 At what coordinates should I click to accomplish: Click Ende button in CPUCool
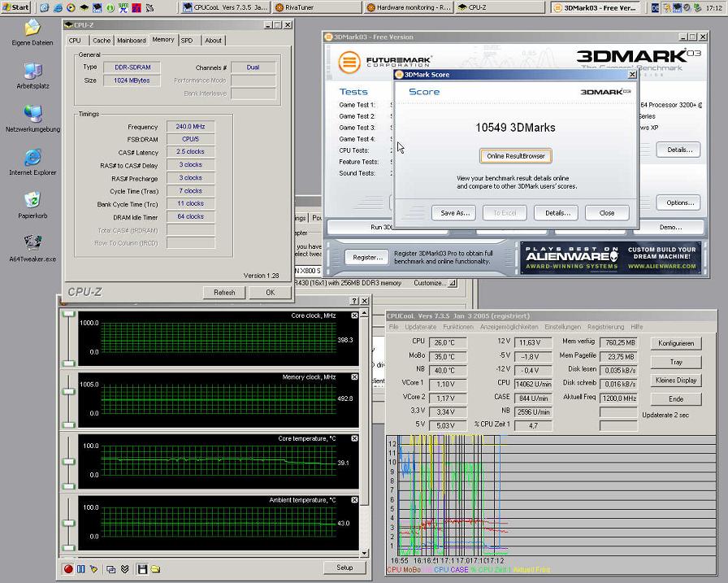[x=676, y=399]
